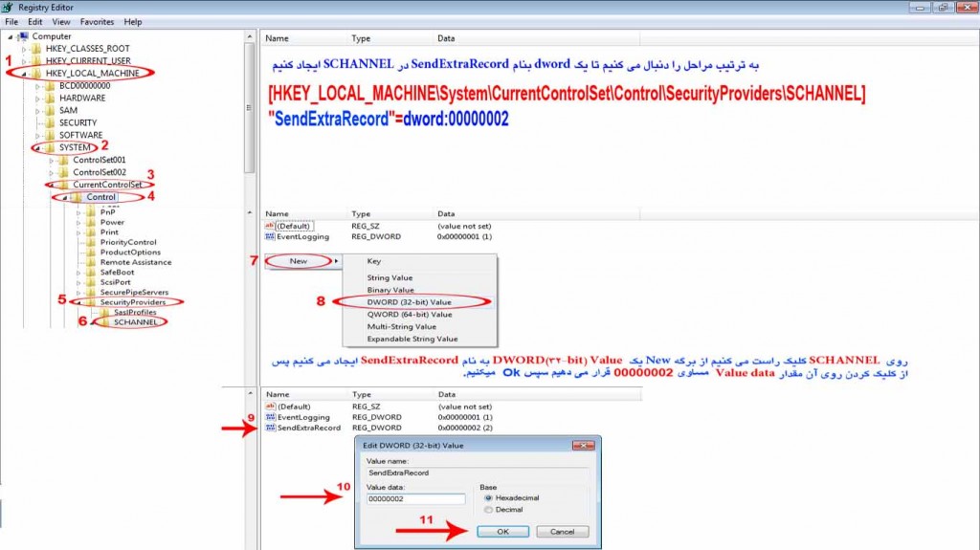The height and width of the screenshot is (550, 980).
Task: Click the Value name field SendExtraRecord
Action: [477, 473]
